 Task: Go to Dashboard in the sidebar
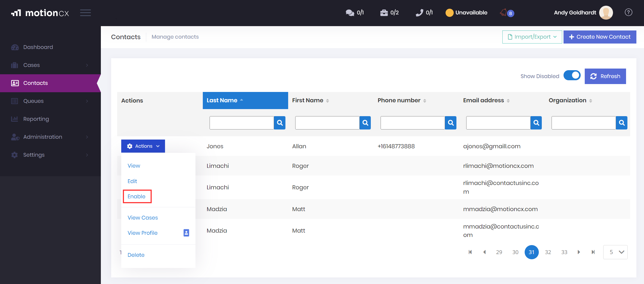point(38,47)
